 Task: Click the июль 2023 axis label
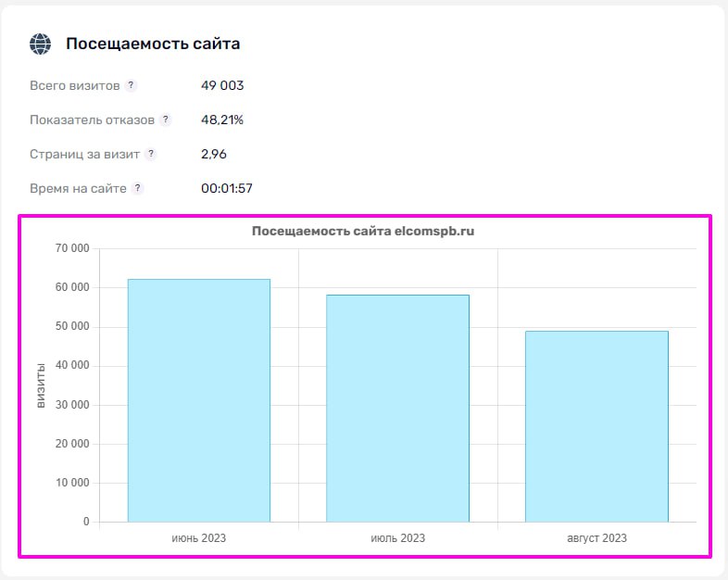(397, 538)
